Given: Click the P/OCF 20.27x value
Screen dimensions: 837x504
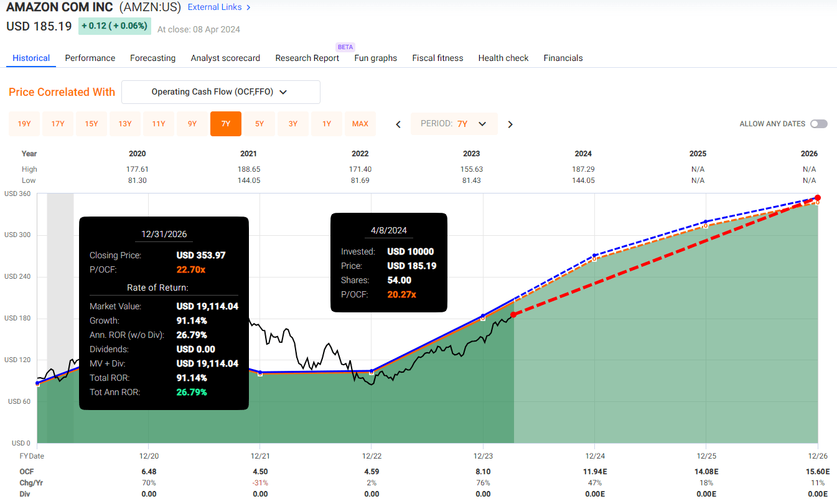Looking at the screenshot, I should (x=401, y=294).
